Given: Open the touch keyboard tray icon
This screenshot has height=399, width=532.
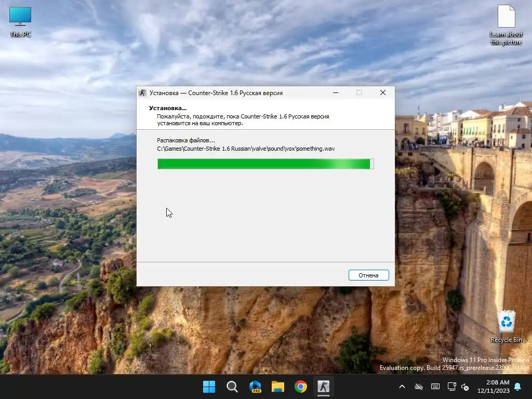Looking at the screenshot, I should click(x=435, y=387).
